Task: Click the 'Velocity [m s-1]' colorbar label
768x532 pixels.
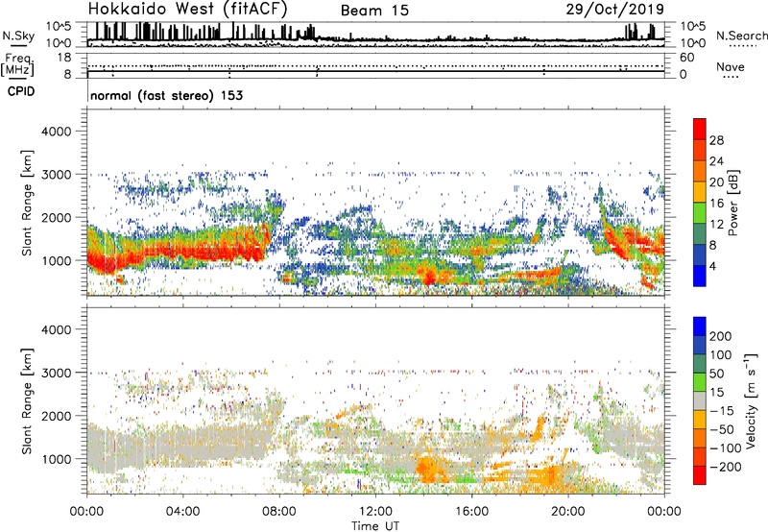Action: pyautogui.click(x=751, y=400)
